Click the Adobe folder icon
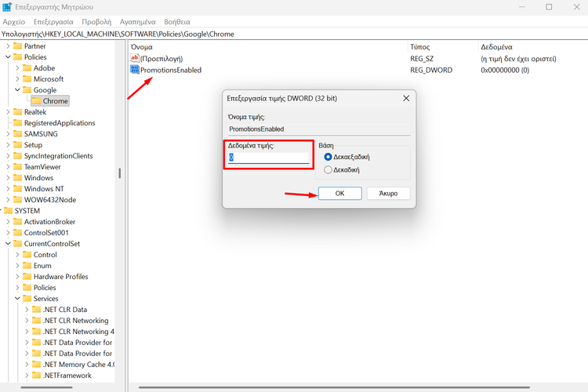 click(27, 68)
